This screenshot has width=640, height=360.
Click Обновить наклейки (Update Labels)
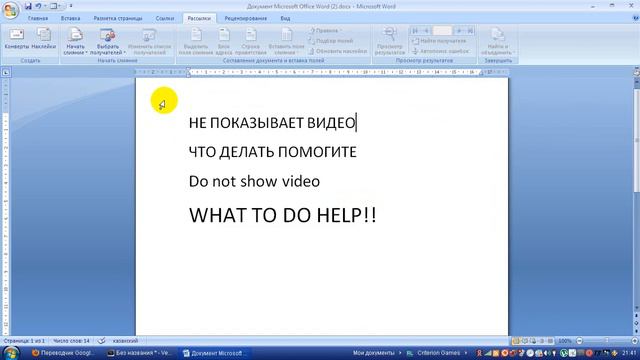(338, 51)
